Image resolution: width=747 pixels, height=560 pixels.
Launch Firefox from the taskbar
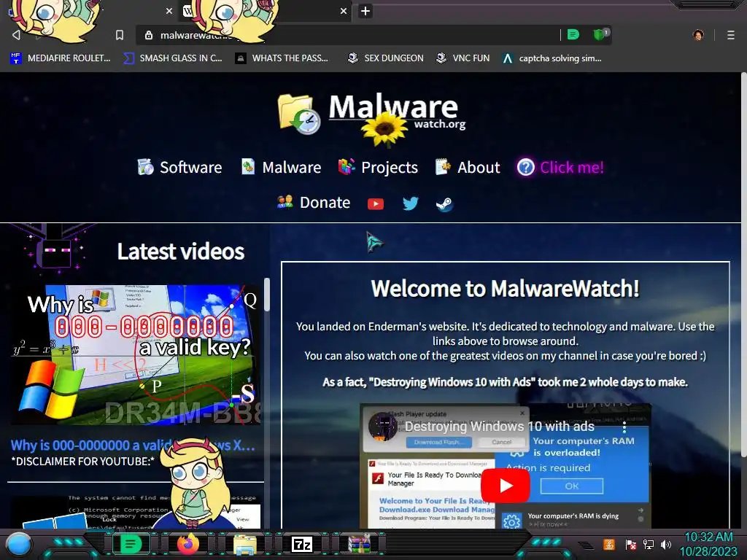click(x=187, y=544)
